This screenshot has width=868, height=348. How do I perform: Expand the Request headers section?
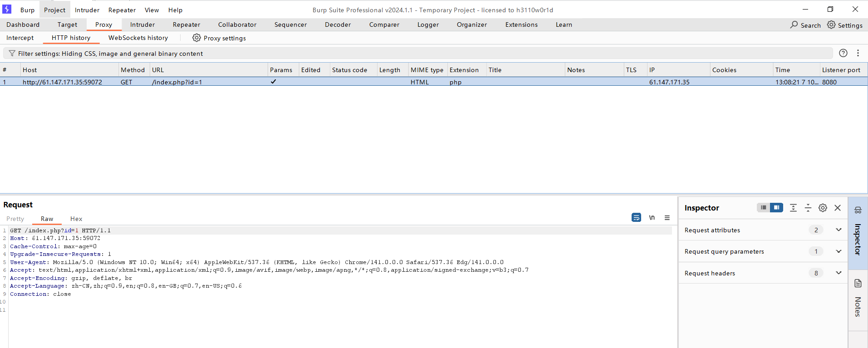pyautogui.click(x=839, y=273)
